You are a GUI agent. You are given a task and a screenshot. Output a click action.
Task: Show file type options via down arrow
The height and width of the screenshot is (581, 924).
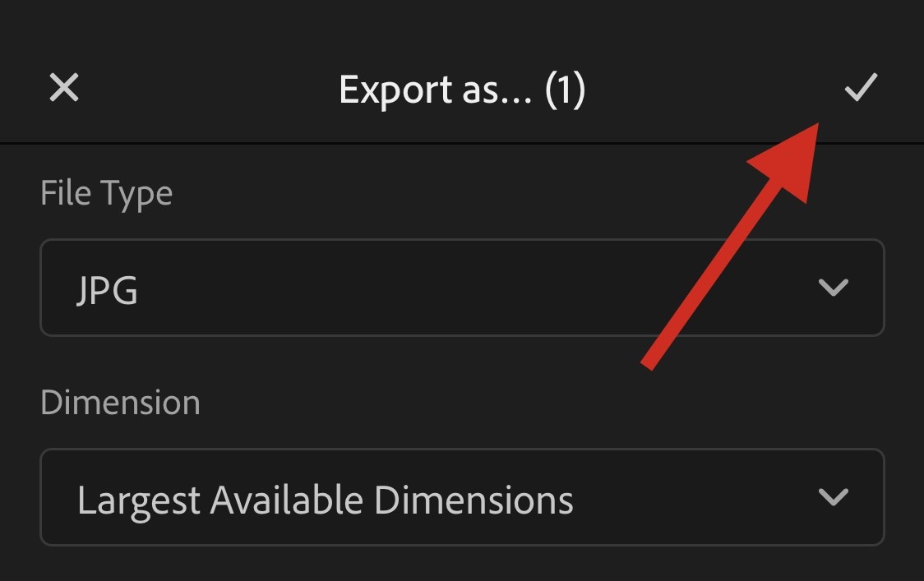(x=834, y=288)
